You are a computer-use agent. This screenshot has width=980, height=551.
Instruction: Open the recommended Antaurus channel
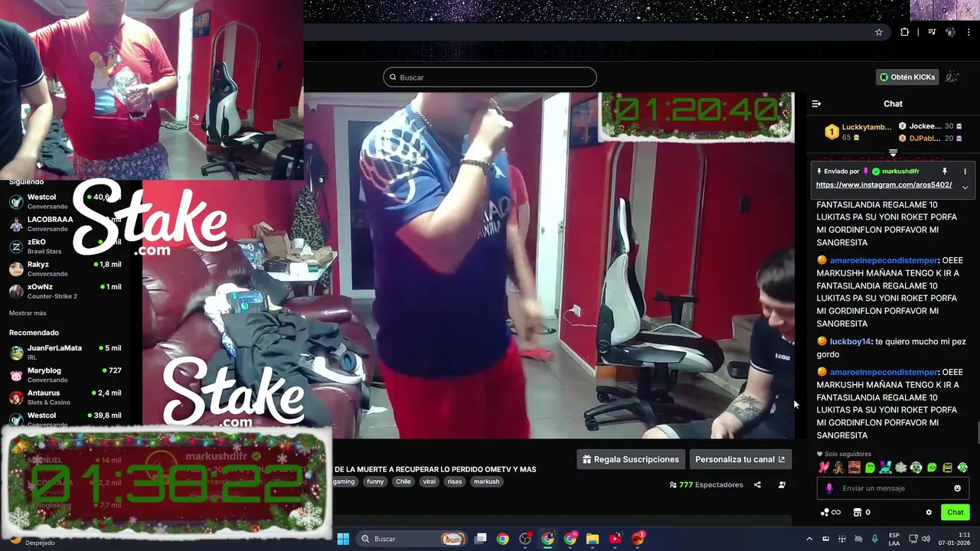[x=65, y=397]
